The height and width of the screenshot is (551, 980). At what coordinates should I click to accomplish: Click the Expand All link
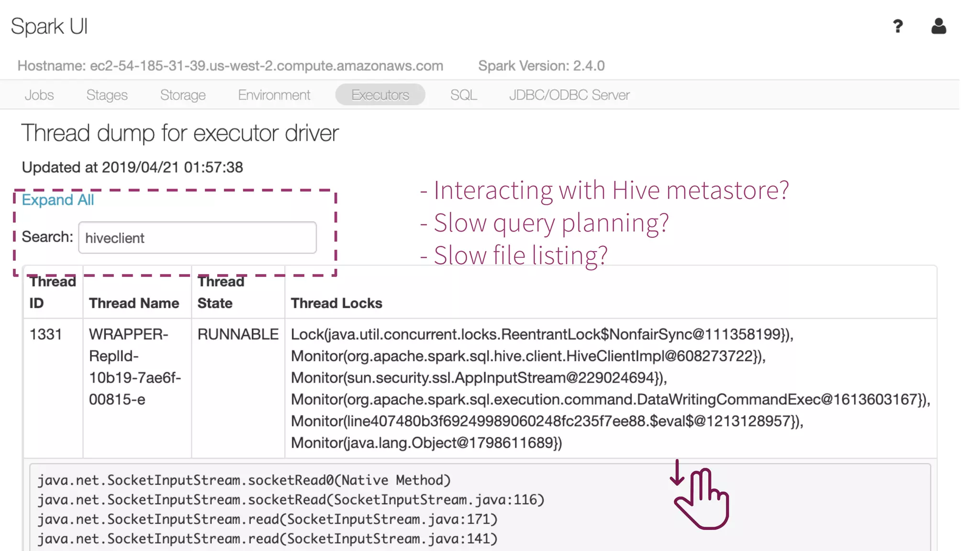[58, 200]
